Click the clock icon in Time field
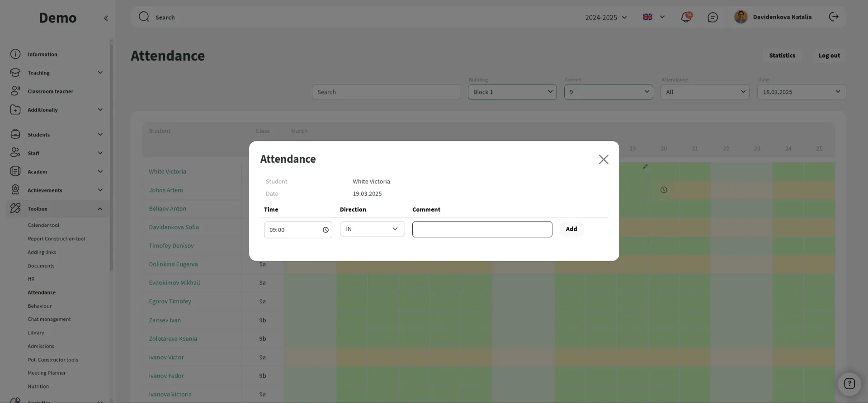The width and height of the screenshot is (868, 403). click(325, 230)
